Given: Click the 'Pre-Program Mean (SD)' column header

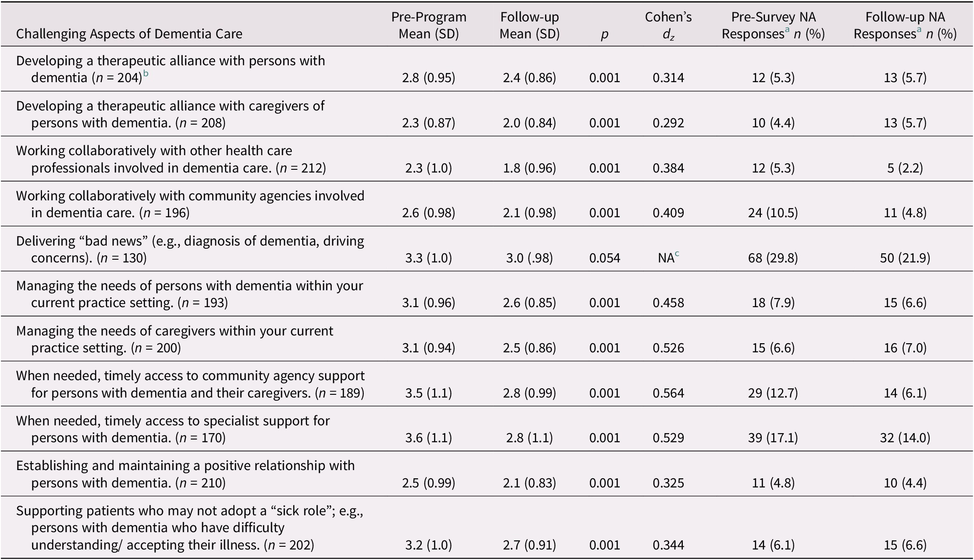Looking at the screenshot, I should point(429,26).
